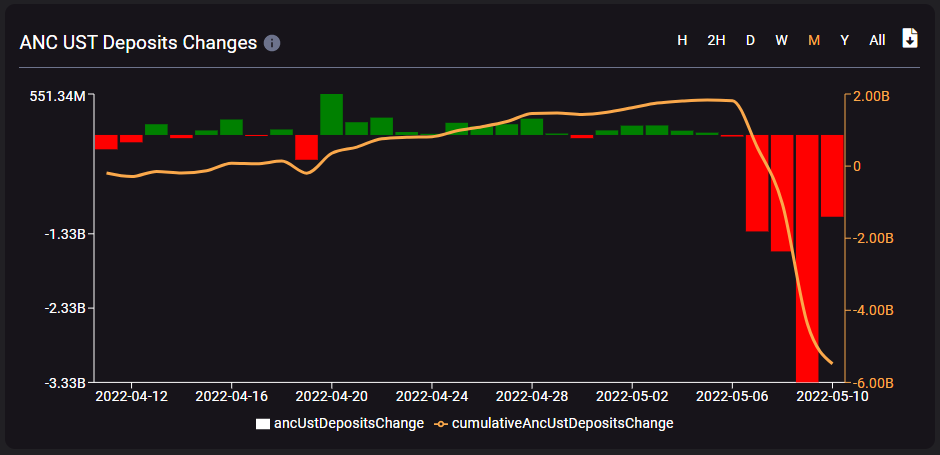Click the 2022-05-10 x-axis label
940x455 pixels.
coord(832,396)
